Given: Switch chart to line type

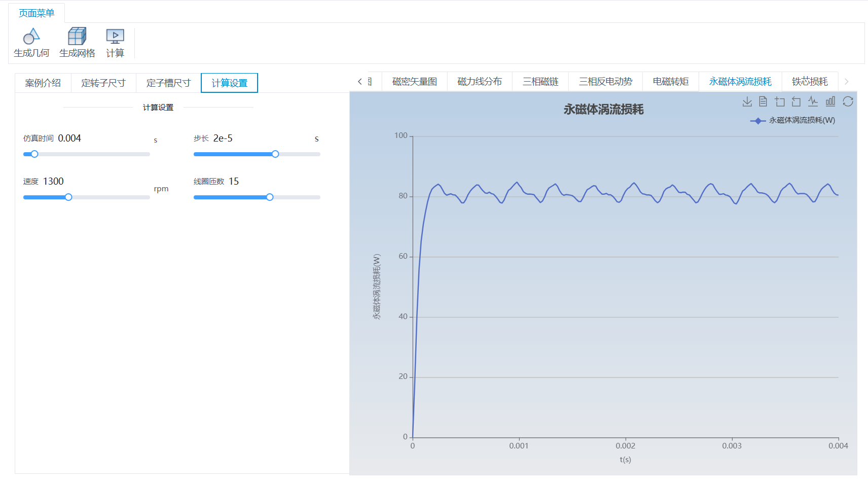Looking at the screenshot, I should [813, 102].
